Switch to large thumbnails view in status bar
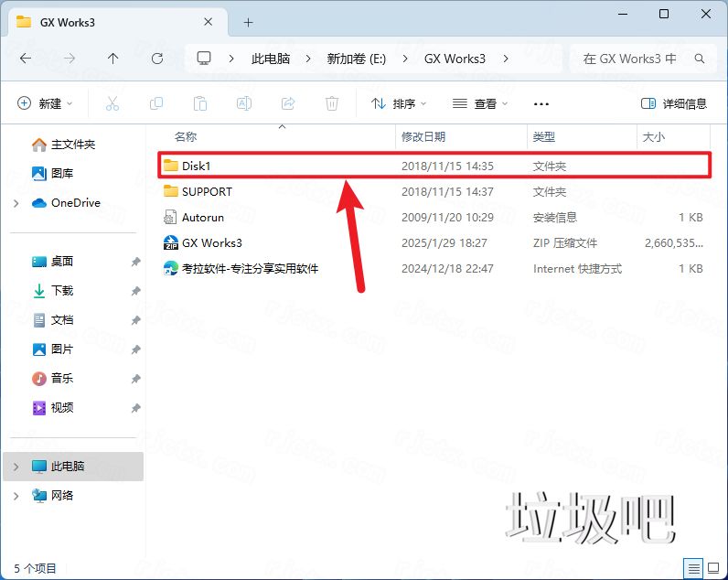Screen dimensions: 728x580 [x=713, y=567]
